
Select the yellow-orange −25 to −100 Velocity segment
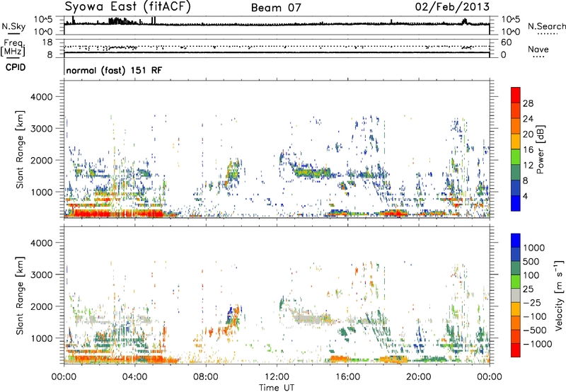[x=516, y=309]
